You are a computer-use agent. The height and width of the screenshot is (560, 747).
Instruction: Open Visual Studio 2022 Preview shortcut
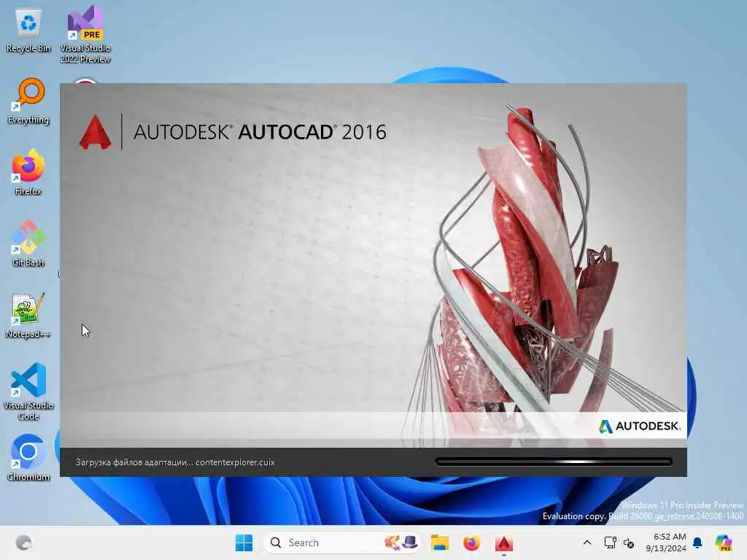click(x=85, y=34)
